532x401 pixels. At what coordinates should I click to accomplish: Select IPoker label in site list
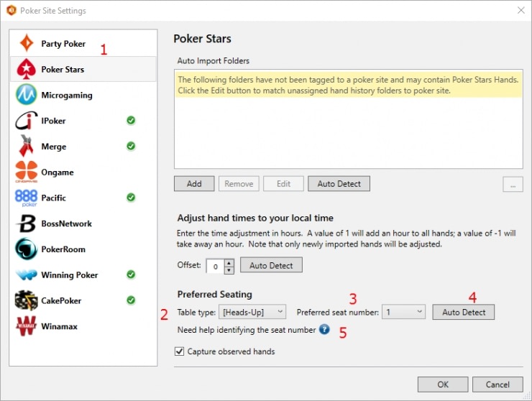pyautogui.click(x=53, y=121)
